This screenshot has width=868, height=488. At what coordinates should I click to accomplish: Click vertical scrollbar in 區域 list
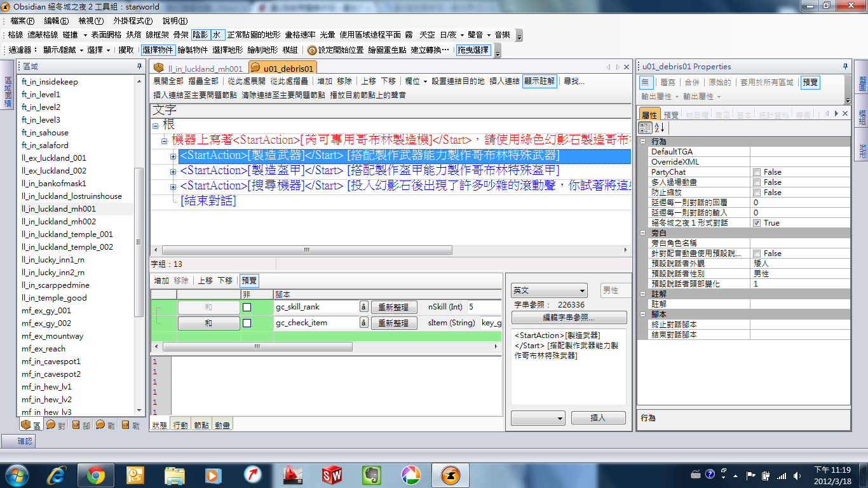pos(139,243)
